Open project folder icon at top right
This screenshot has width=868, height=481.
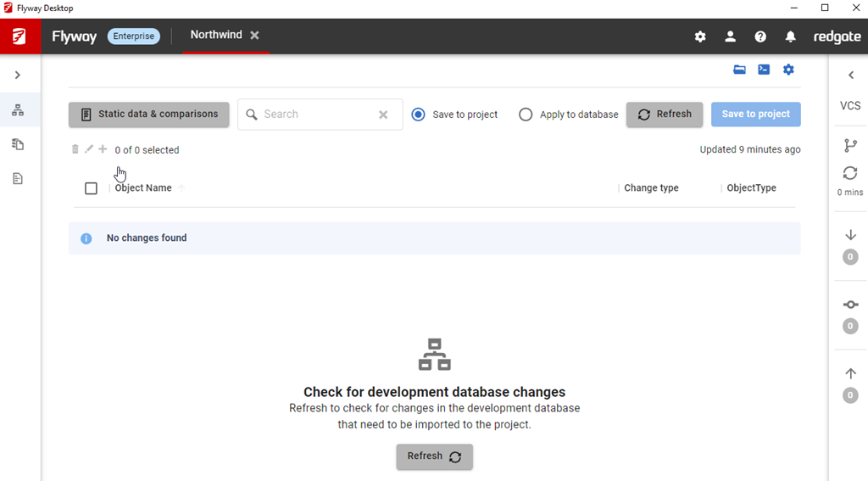(x=739, y=70)
